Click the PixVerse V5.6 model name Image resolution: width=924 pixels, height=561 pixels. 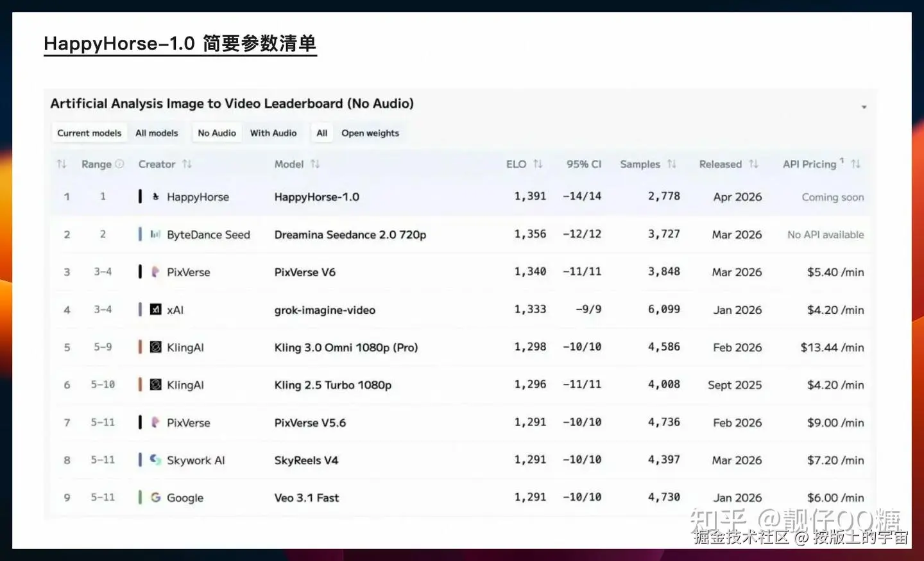pyautogui.click(x=310, y=423)
